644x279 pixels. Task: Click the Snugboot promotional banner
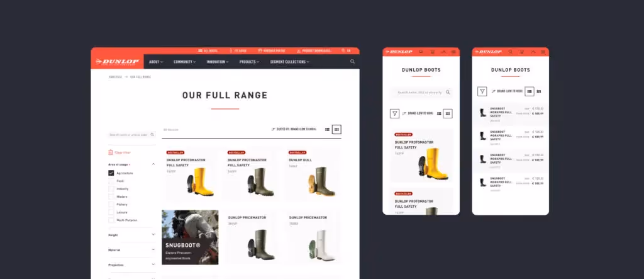click(x=190, y=237)
